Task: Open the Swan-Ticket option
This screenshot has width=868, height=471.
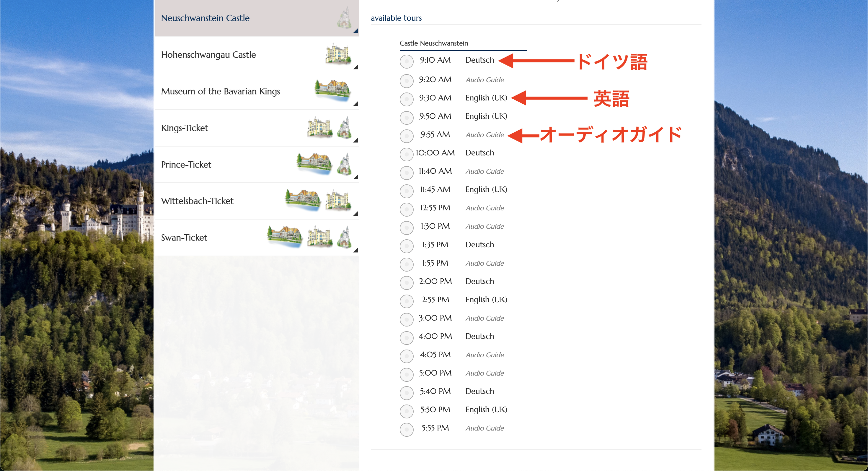Action: click(257, 238)
